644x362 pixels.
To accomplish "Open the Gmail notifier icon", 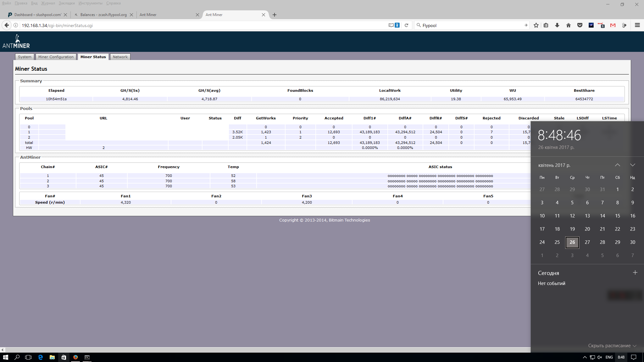I will point(613,25).
